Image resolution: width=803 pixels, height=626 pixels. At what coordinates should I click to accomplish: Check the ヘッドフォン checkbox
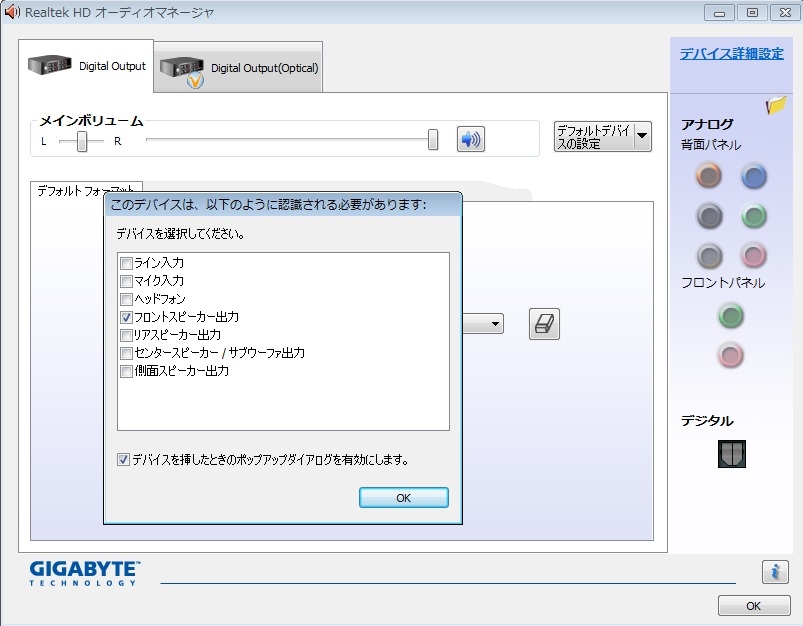(126, 299)
